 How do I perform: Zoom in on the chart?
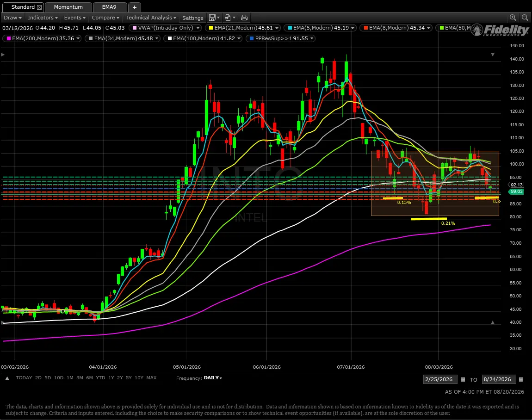point(513,18)
